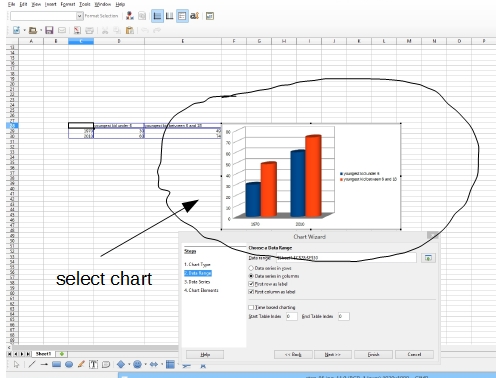Click the Chart Type icon in the chart toolbar

click(130, 16)
